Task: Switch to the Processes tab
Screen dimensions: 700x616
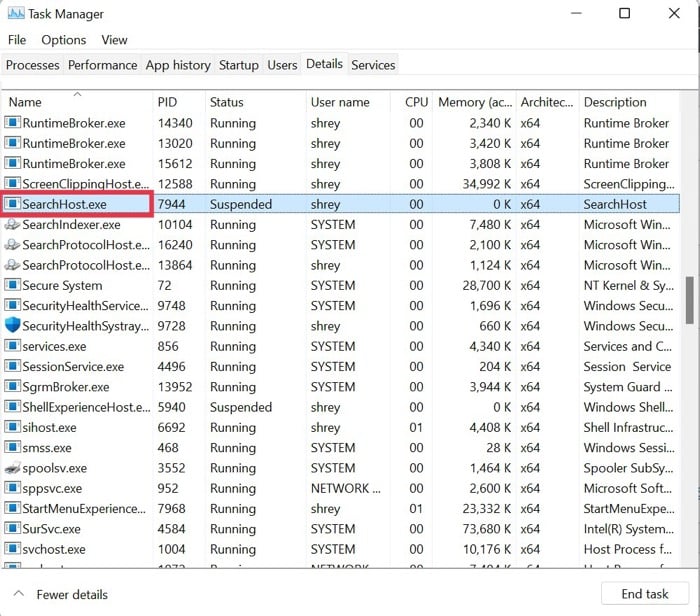Action: [x=33, y=65]
